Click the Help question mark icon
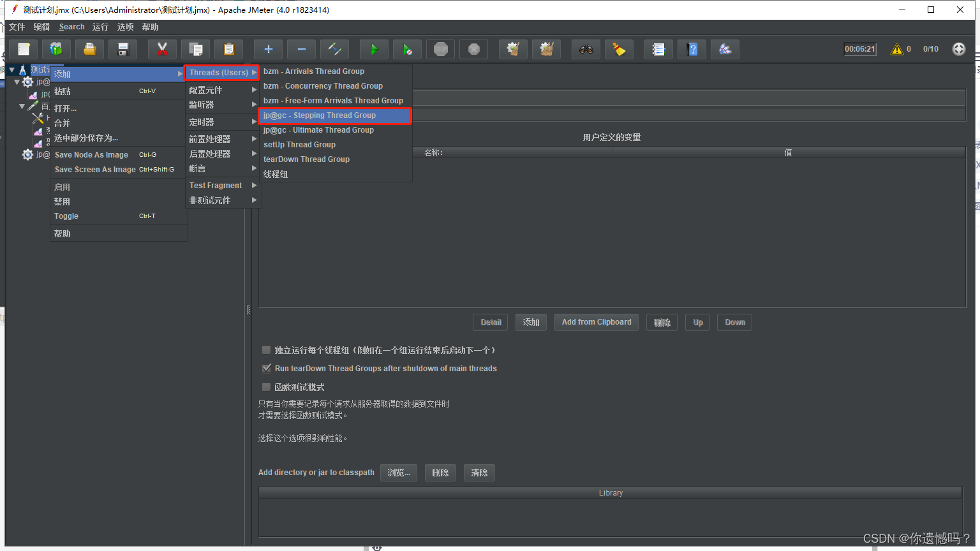 click(x=692, y=49)
